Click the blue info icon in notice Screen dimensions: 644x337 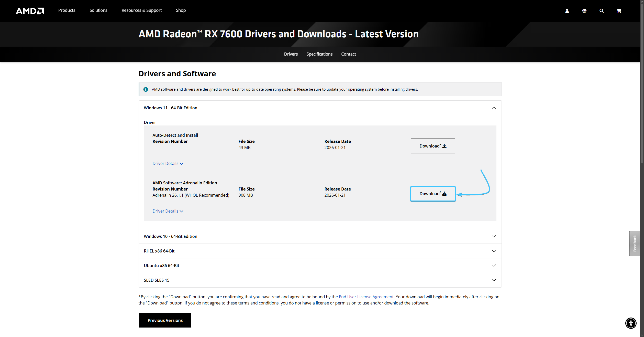click(x=146, y=89)
